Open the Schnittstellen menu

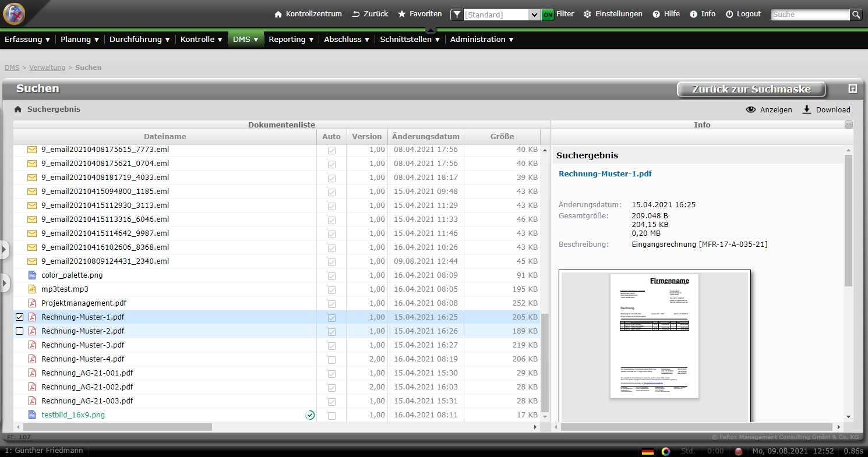(410, 40)
